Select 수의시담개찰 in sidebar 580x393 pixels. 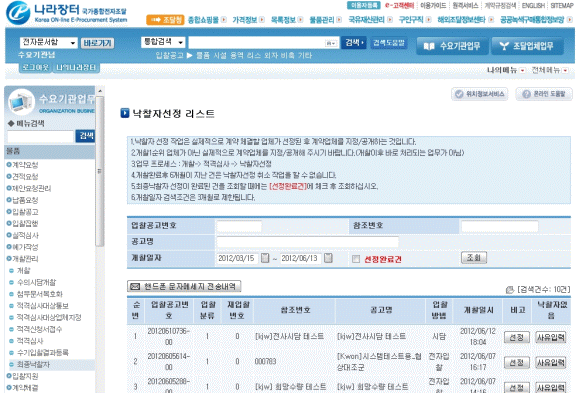[x=36, y=282]
